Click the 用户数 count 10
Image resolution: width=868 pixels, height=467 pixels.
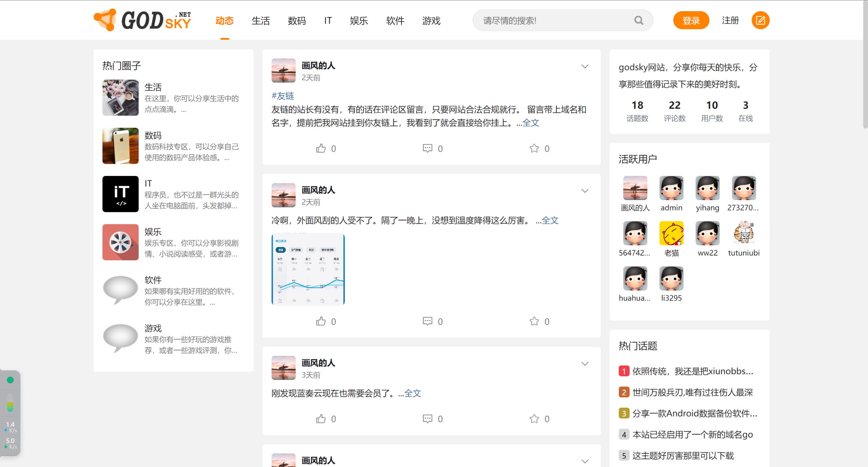coord(712,105)
